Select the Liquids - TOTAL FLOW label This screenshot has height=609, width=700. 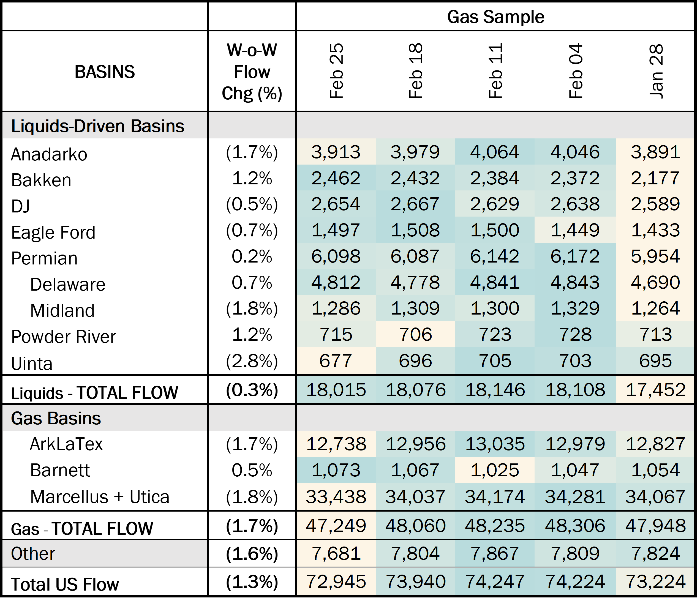(94, 393)
